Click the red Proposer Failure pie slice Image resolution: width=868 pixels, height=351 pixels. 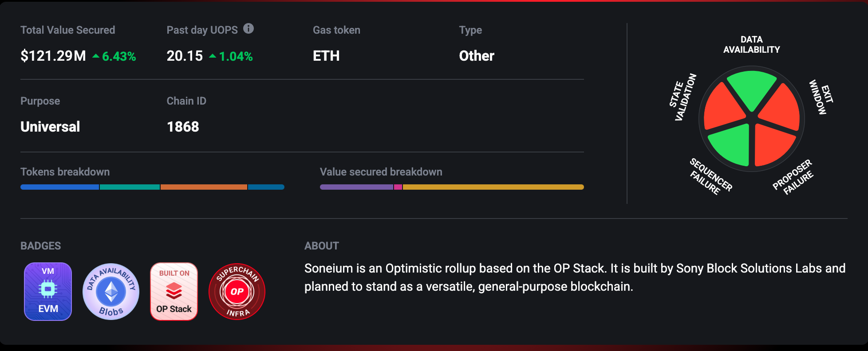click(x=772, y=144)
